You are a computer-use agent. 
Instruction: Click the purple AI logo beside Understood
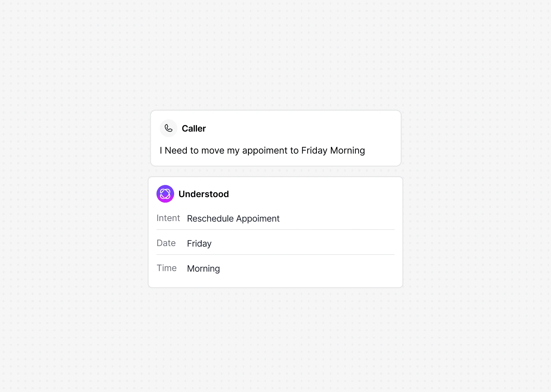click(x=165, y=194)
